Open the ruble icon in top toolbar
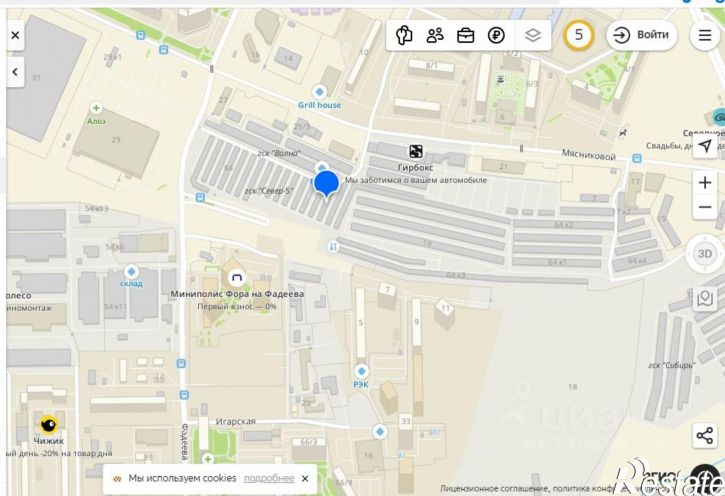 [496, 35]
